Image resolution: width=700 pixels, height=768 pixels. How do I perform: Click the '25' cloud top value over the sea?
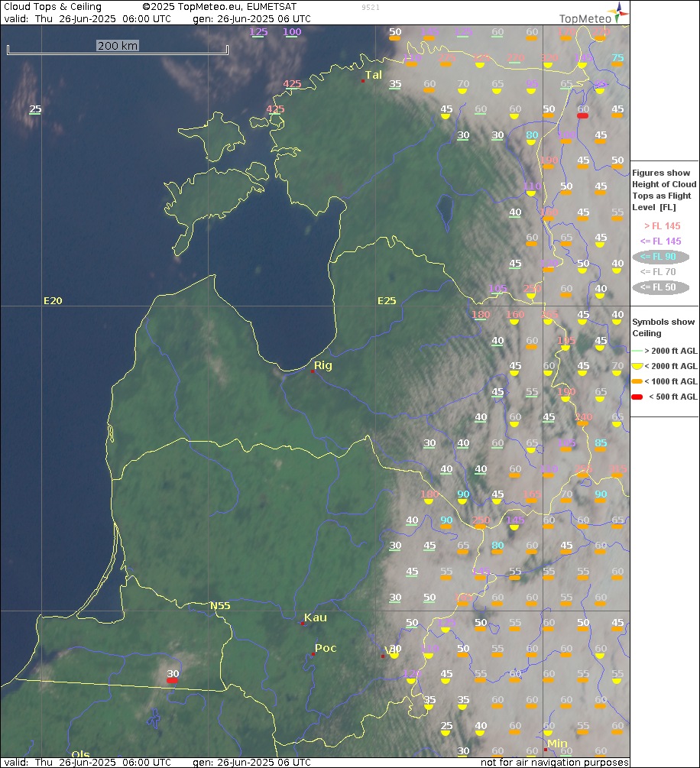[35, 109]
